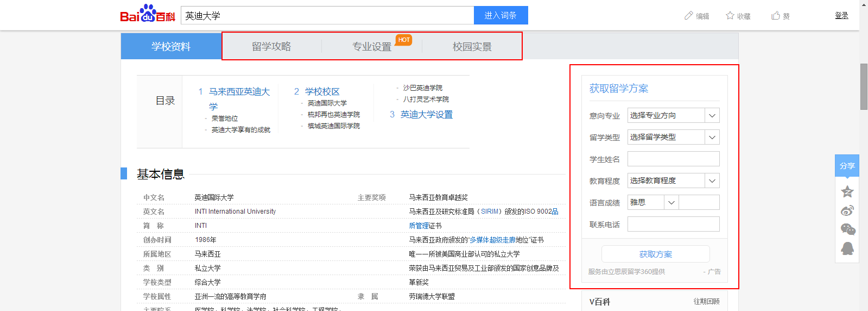Viewport: 868px width, 311px height.
Task: Click the 获取留学方案 heading
Action: pos(619,88)
